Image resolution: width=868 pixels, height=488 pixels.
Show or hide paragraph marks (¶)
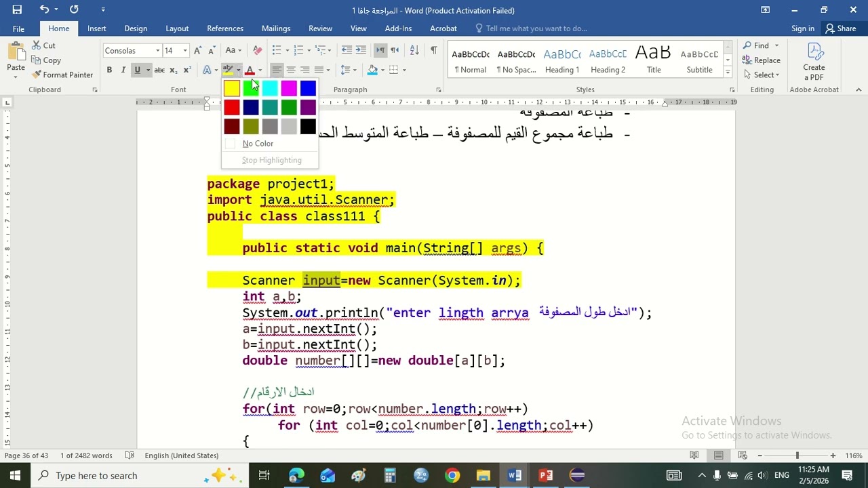pos(433,50)
